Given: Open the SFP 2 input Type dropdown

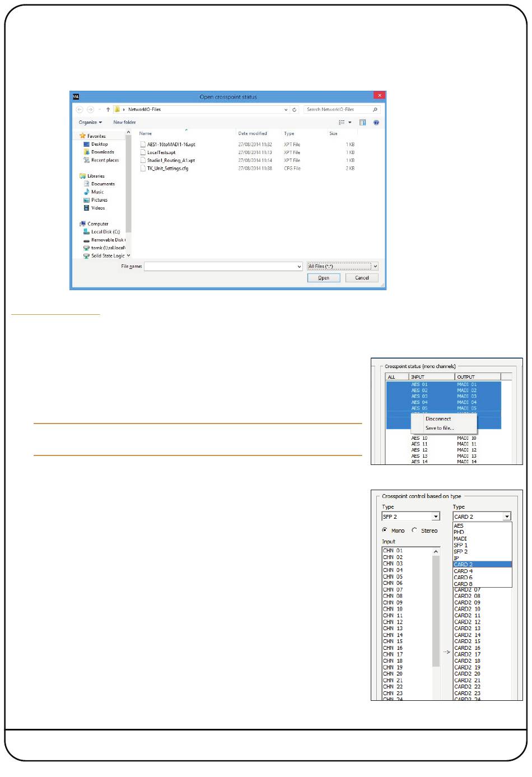Looking at the screenshot, I should click(x=436, y=517).
